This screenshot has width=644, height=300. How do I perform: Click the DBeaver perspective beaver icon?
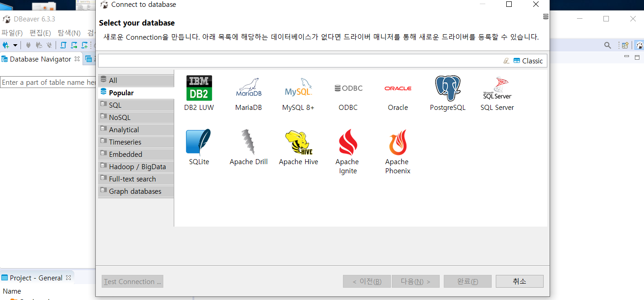point(639,45)
